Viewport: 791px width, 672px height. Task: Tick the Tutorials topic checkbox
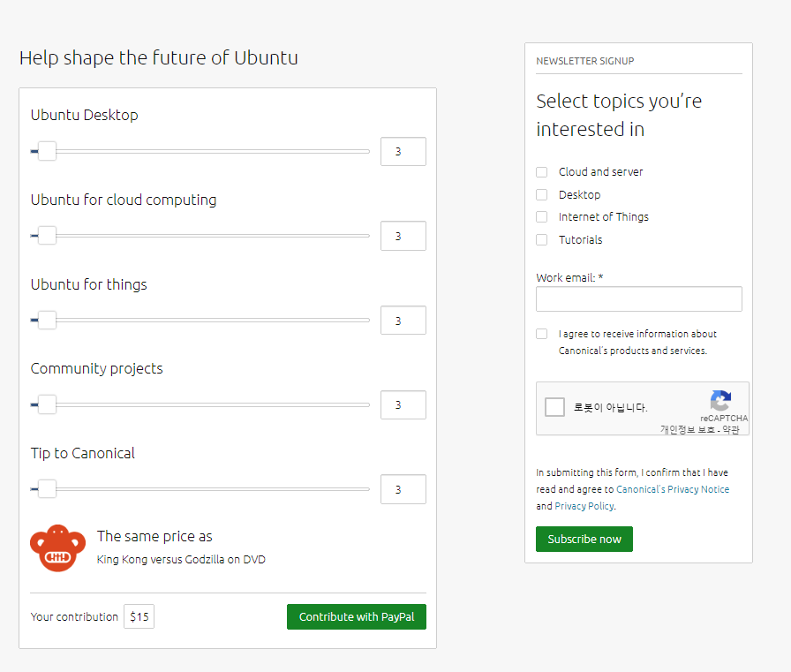coord(542,239)
